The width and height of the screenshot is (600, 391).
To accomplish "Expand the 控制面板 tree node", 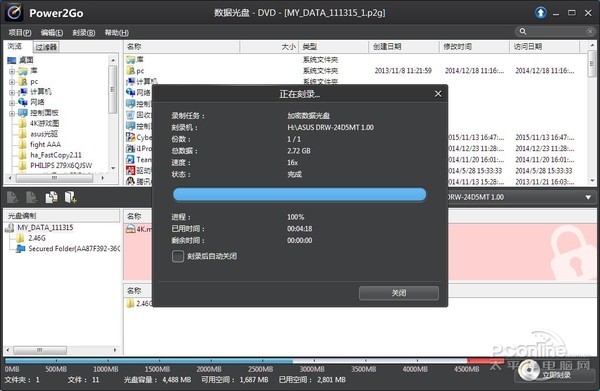I will point(11,113).
